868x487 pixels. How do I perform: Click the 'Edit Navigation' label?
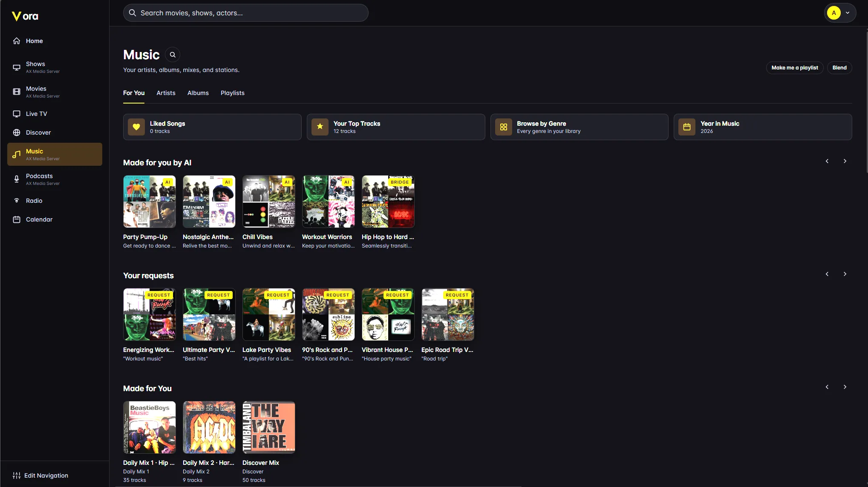click(46, 475)
